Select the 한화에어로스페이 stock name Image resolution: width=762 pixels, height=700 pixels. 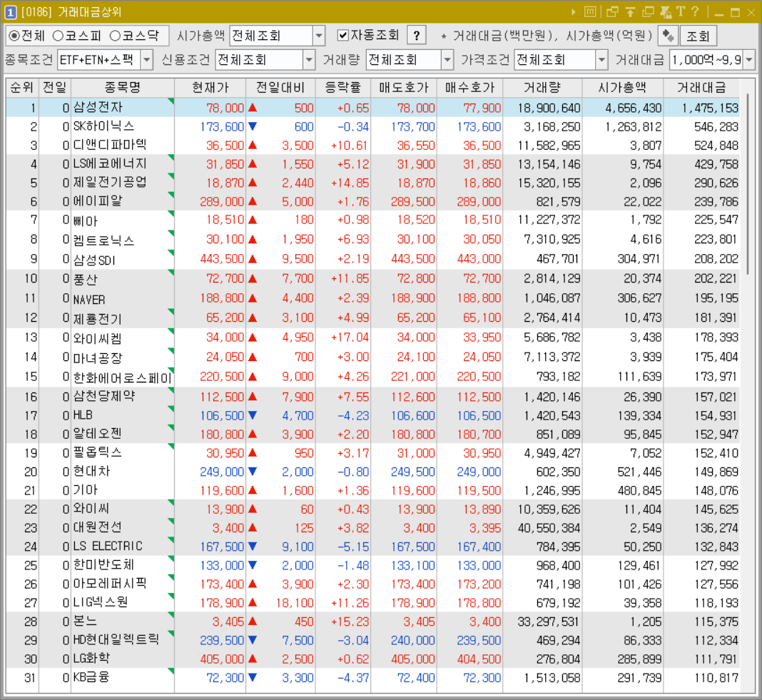[x=123, y=377]
